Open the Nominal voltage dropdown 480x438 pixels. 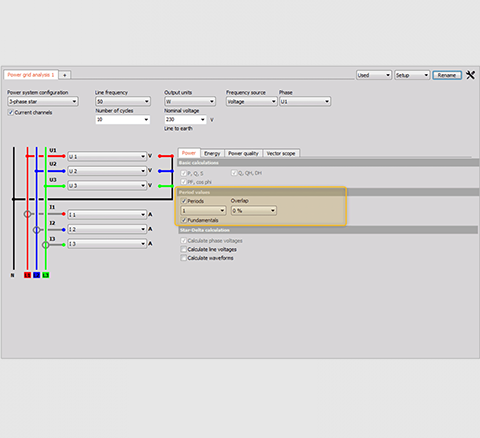pos(185,119)
